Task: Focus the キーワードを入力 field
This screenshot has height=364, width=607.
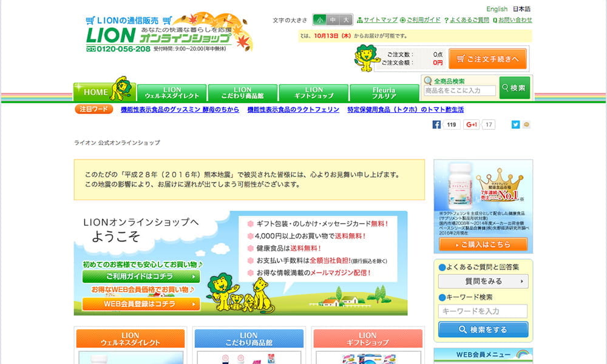Action: (x=483, y=311)
